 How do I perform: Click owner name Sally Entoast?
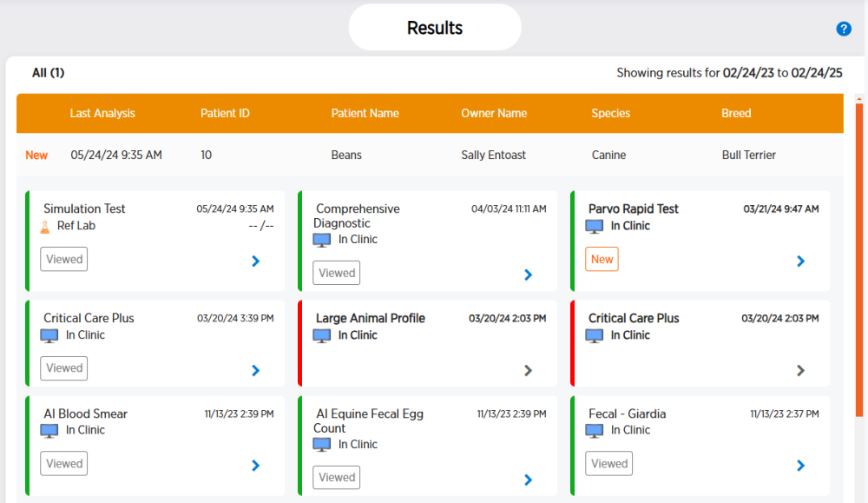(494, 156)
